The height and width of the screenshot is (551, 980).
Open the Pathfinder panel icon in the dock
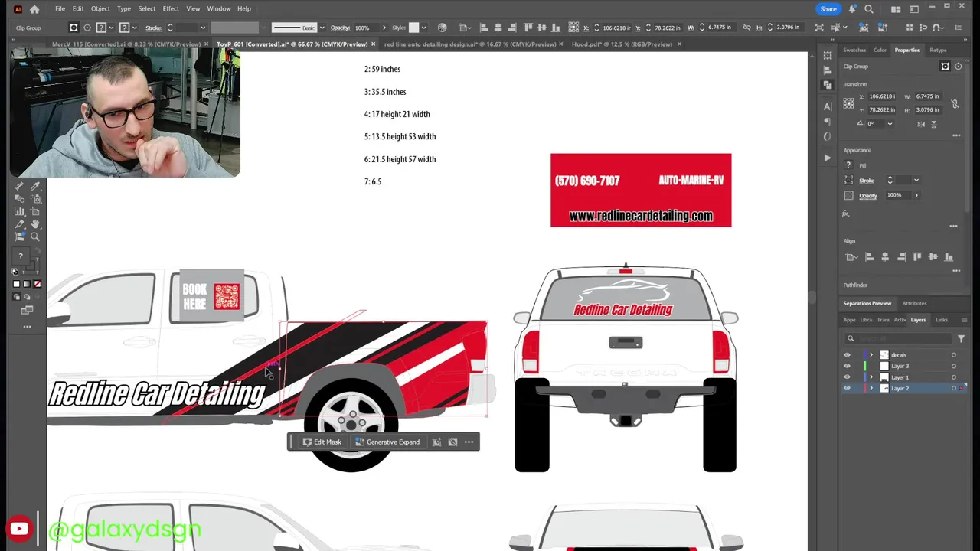tap(828, 84)
